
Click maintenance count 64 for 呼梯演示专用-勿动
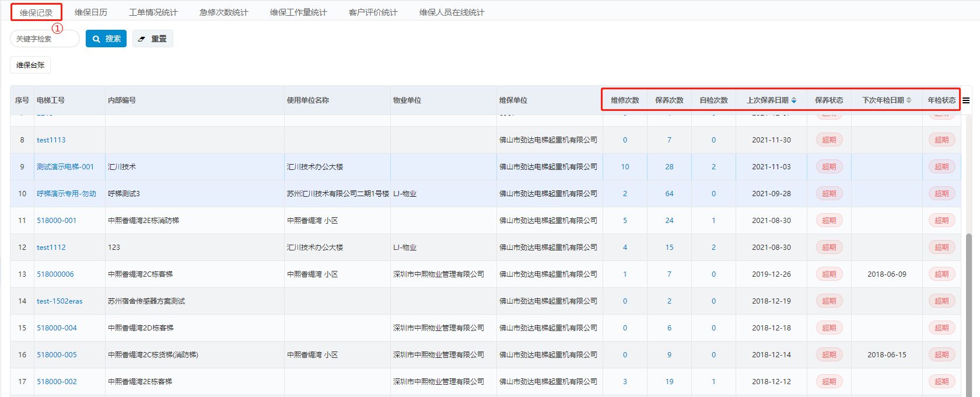(669, 194)
